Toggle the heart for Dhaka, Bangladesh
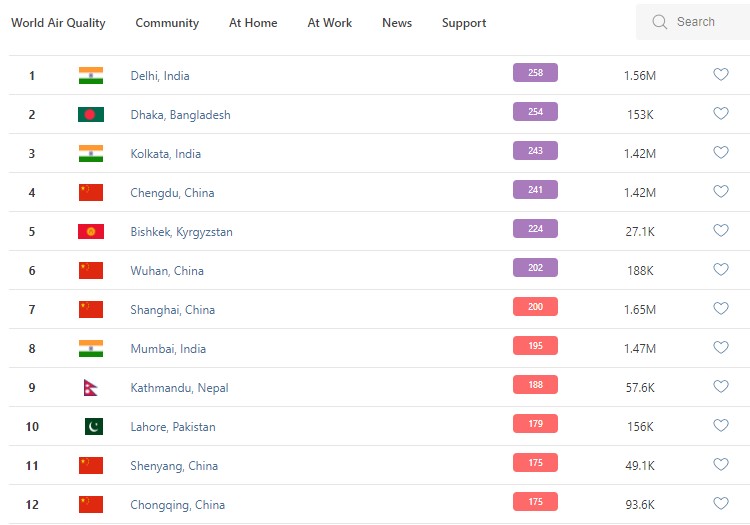 tap(720, 114)
